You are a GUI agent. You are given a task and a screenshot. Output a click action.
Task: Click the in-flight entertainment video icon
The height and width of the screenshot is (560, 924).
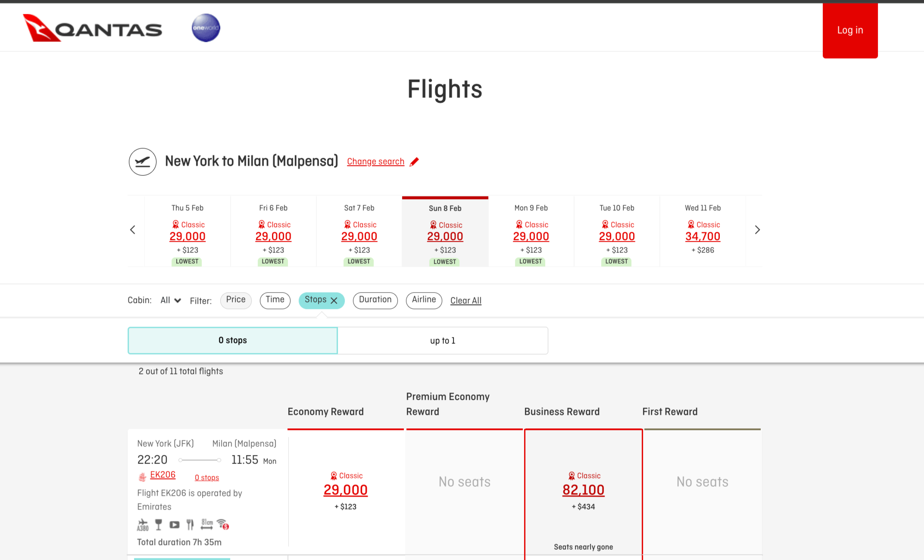(175, 525)
